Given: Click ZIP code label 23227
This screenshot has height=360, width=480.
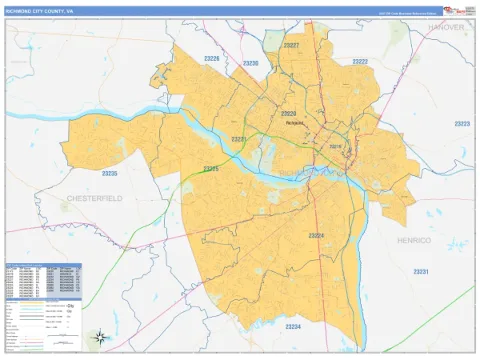Looking at the screenshot, I should point(291,45).
